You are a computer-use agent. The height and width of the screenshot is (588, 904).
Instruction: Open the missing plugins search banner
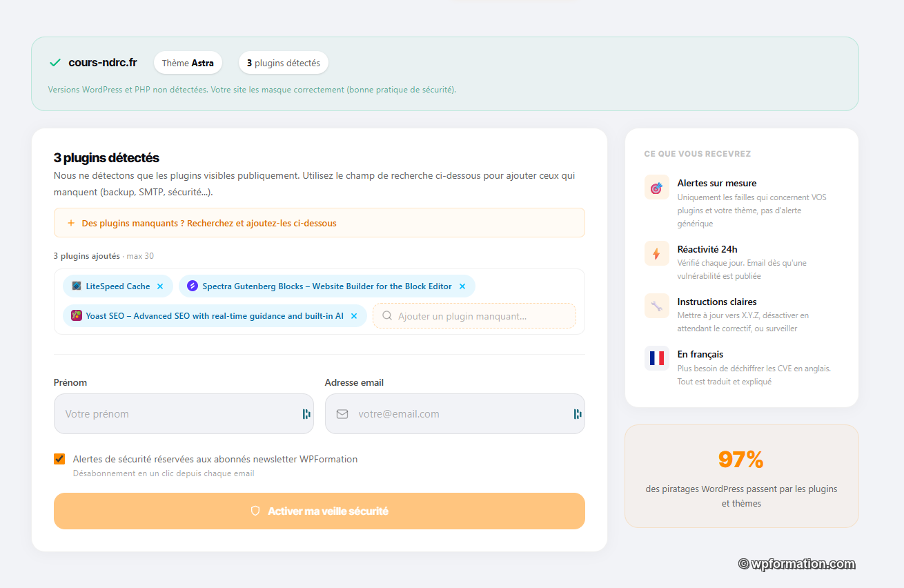point(320,223)
